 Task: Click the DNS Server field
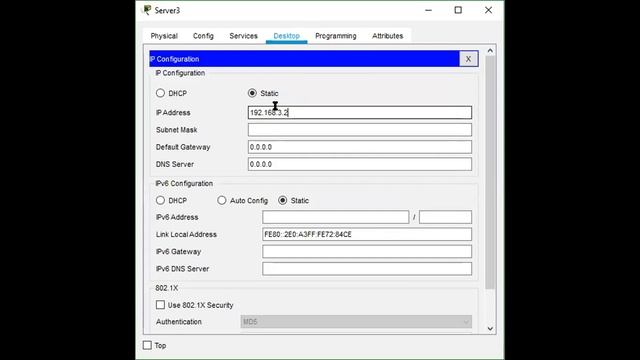[x=360, y=164]
